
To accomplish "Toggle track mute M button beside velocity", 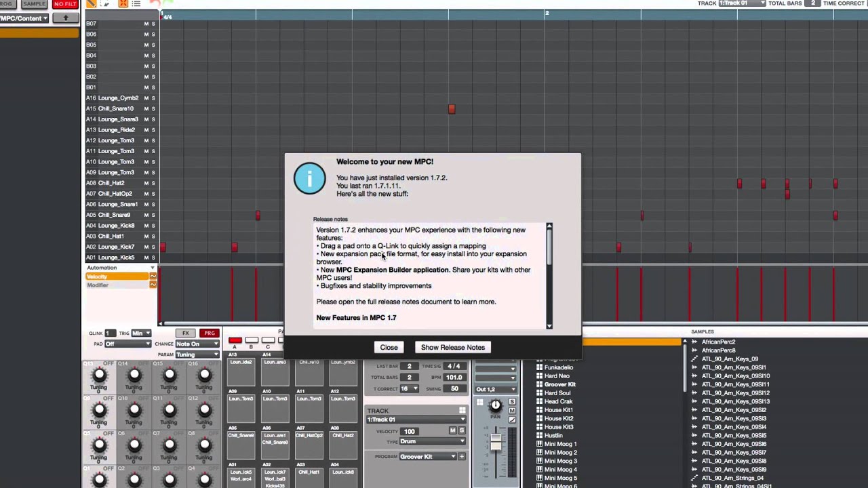I will tap(452, 431).
